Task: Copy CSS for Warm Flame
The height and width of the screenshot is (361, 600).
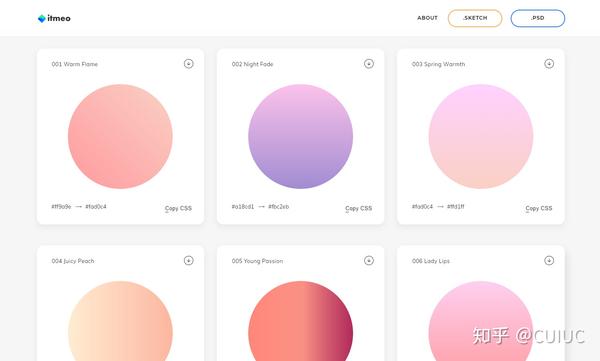Action: click(x=178, y=208)
